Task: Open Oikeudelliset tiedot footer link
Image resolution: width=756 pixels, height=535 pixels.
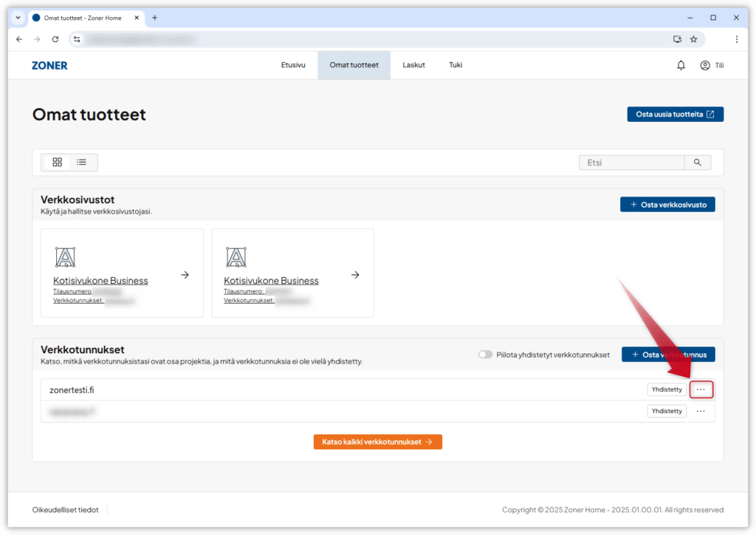Action: 65,510
